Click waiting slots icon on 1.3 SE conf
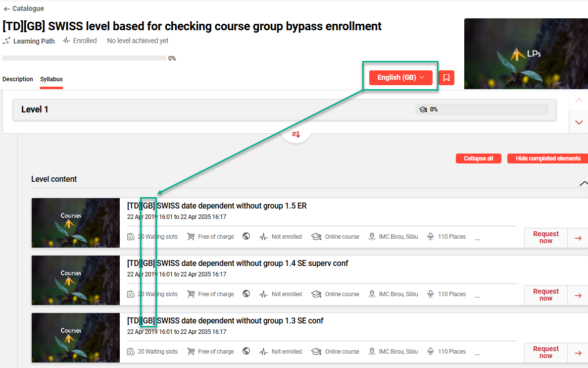This screenshot has height=368, width=588. [x=131, y=352]
